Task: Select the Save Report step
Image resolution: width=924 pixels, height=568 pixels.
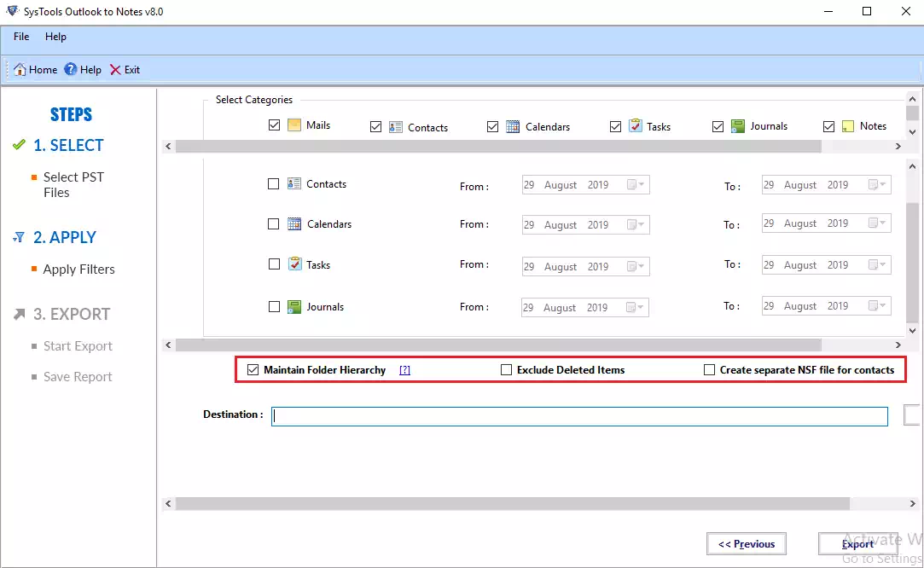Action: (x=77, y=376)
